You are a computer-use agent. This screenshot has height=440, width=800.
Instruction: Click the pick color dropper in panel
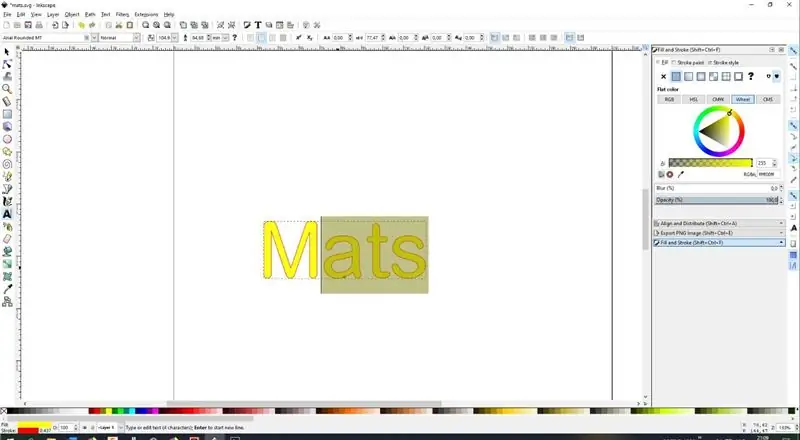(x=681, y=175)
